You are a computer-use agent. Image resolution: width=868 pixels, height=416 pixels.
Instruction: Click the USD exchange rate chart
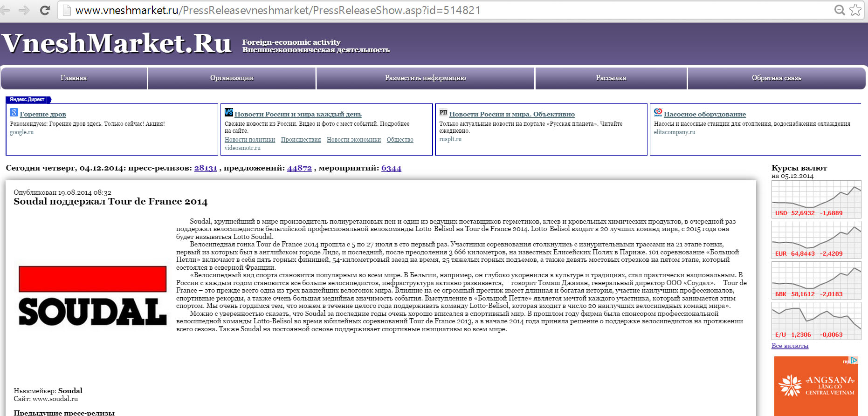(x=816, y=199)
